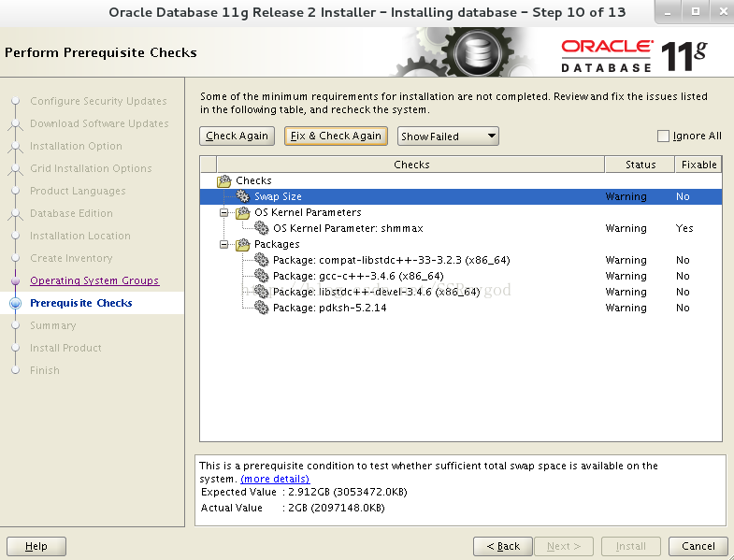This screenshot has width=734, height=560.
Task: Click the Operating System Groups step bullet
Action: click(x=16, y=281)
